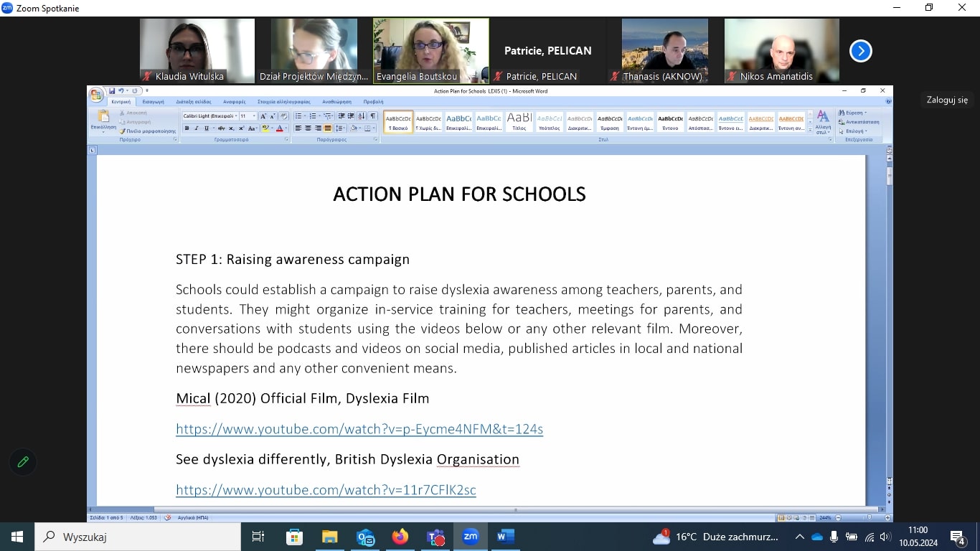
Task: Open Microsoft Teams from the taskbar
Action: (x=435, y=537)
